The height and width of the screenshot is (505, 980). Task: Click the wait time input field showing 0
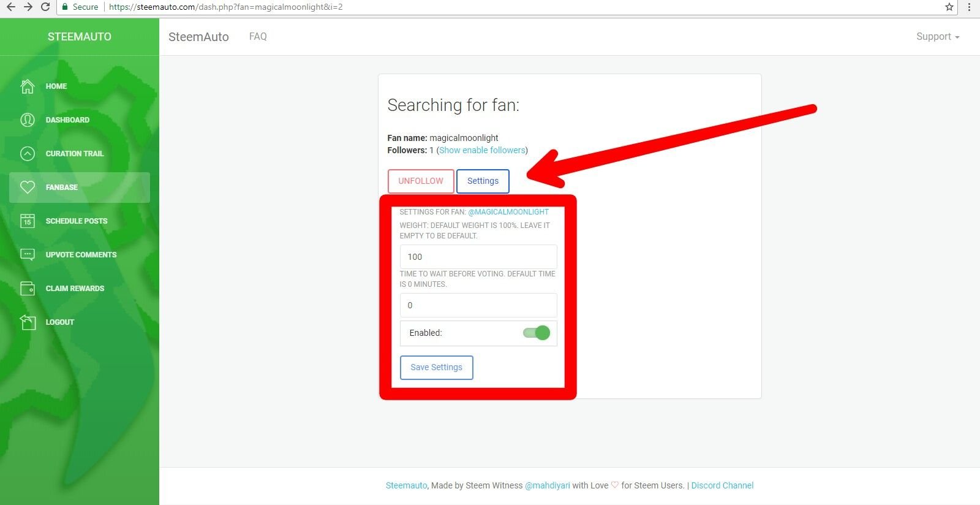478,305
